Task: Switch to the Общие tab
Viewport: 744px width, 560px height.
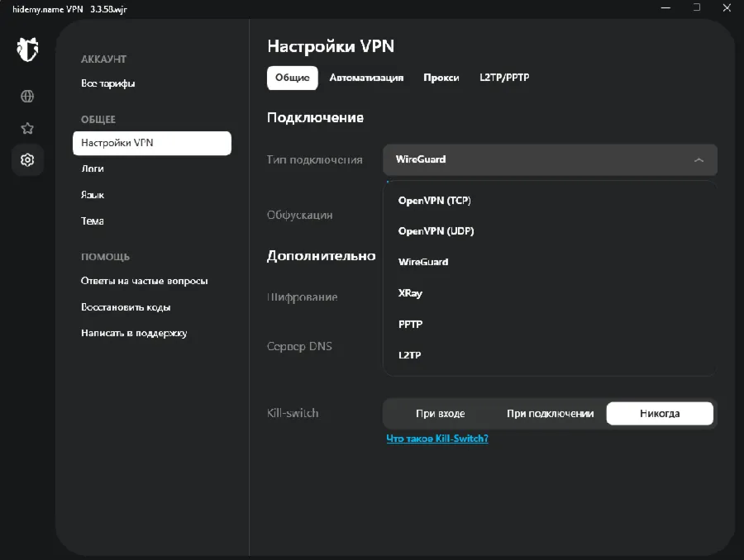Action: 293,78
